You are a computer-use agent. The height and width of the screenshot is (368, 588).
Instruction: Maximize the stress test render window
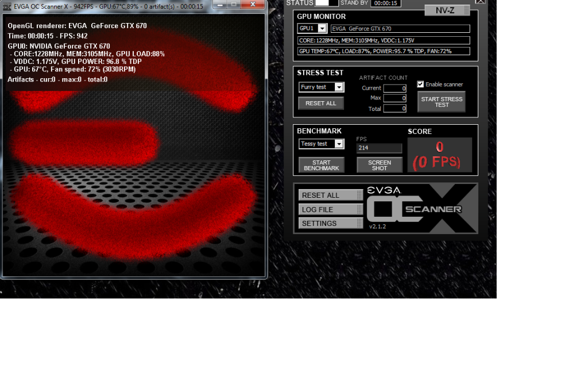[x=233, y=5]
